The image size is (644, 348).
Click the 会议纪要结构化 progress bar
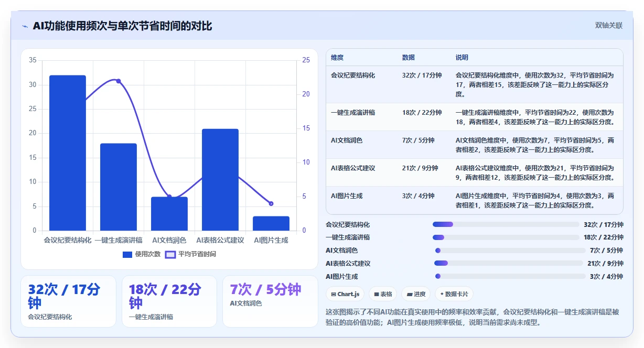506,224
